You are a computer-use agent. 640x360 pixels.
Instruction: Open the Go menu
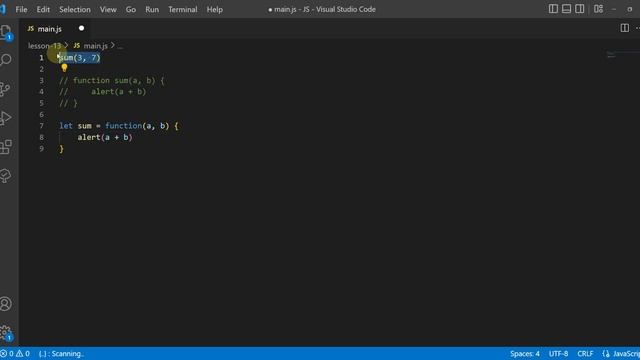click(131, 9)
